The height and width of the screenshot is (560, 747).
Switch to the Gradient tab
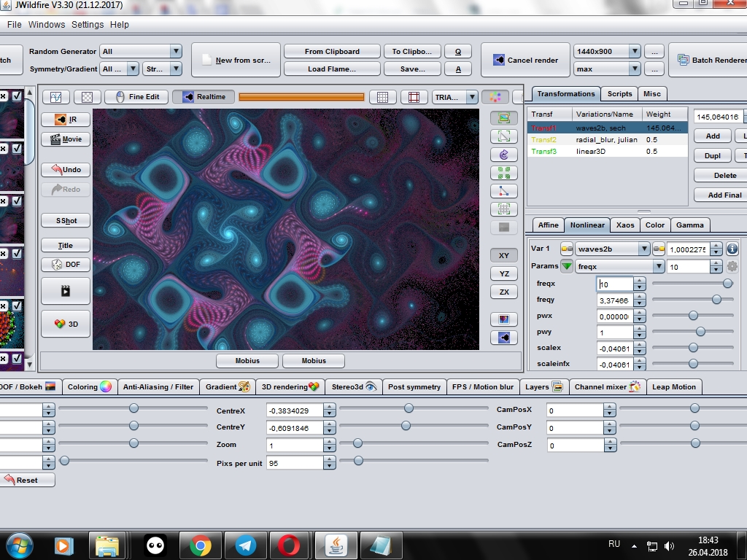pos(228,386)
